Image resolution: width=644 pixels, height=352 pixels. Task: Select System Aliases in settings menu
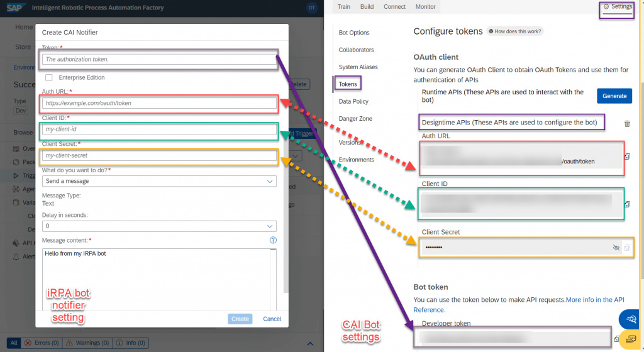(x=358, y=67)
